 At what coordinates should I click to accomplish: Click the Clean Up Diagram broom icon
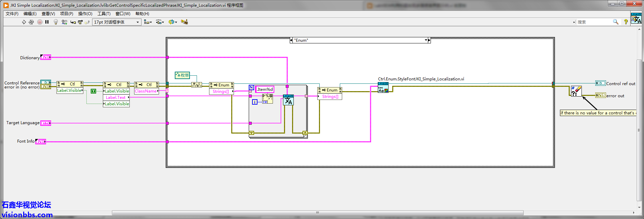point(184,22)
